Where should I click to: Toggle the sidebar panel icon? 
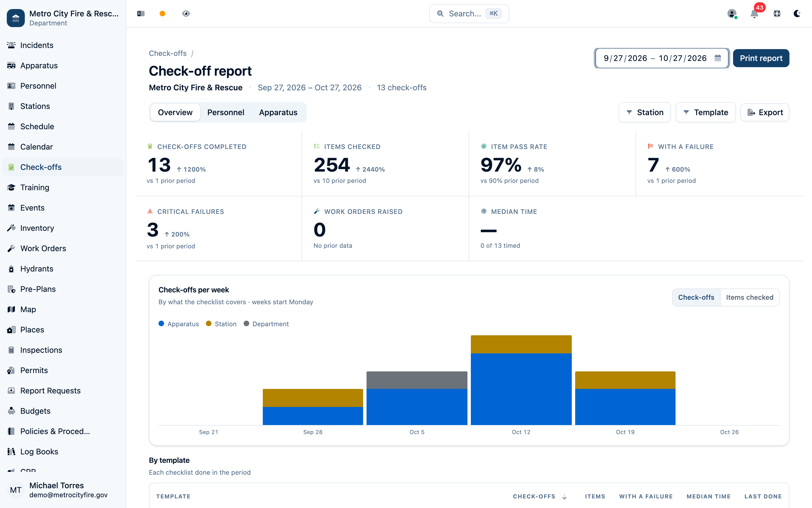click(141, 14)
